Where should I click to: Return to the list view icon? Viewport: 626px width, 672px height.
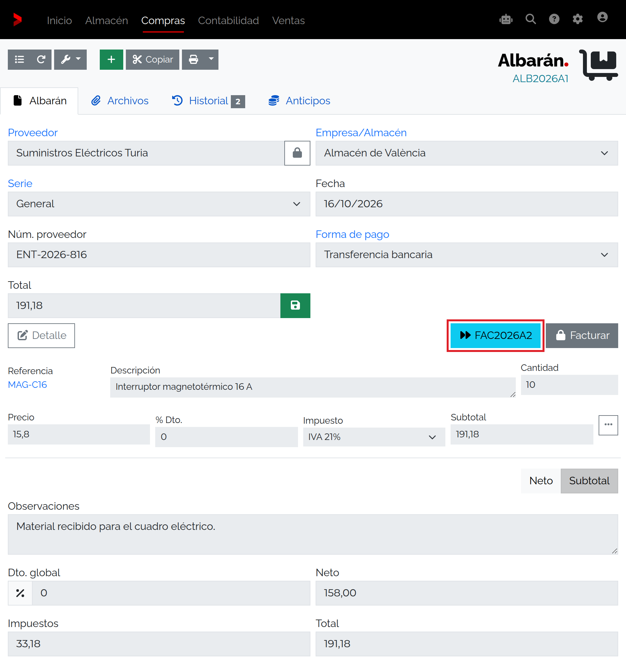coord(19,60)
